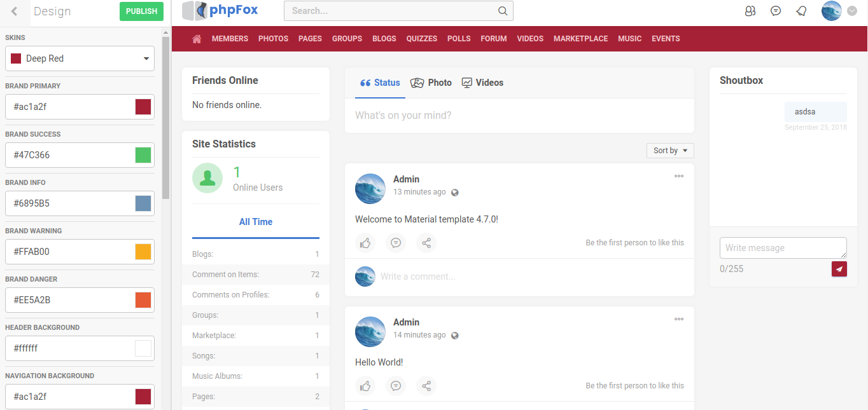Expand the 'Sort by' dropdown

click(x=670, y=151)
